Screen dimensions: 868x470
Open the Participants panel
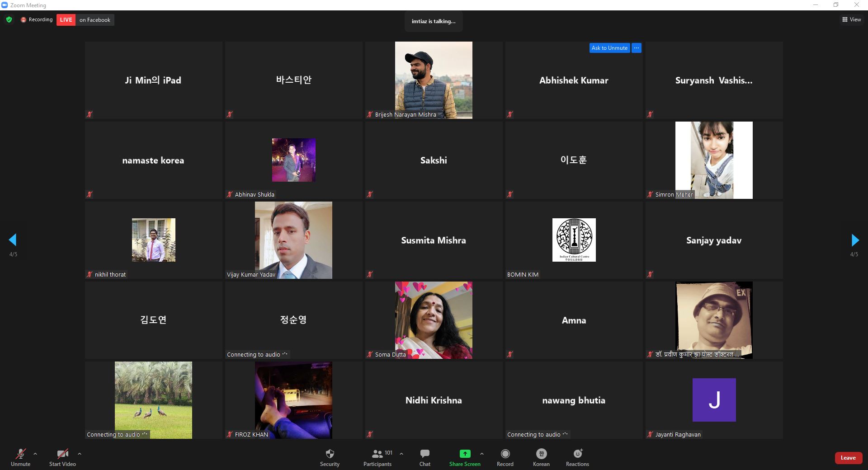point(377,454)
